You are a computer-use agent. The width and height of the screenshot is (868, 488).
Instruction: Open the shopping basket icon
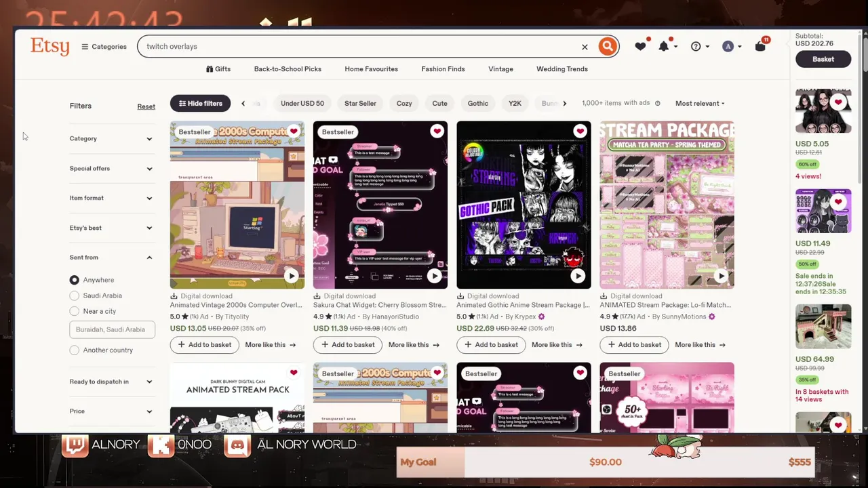(761, 46)
